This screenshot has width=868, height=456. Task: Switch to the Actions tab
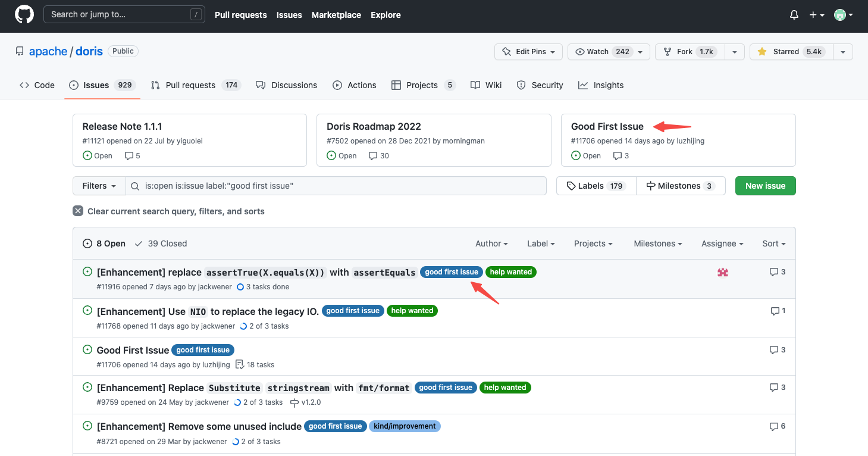pyautogui.click(x=354, y=85)
